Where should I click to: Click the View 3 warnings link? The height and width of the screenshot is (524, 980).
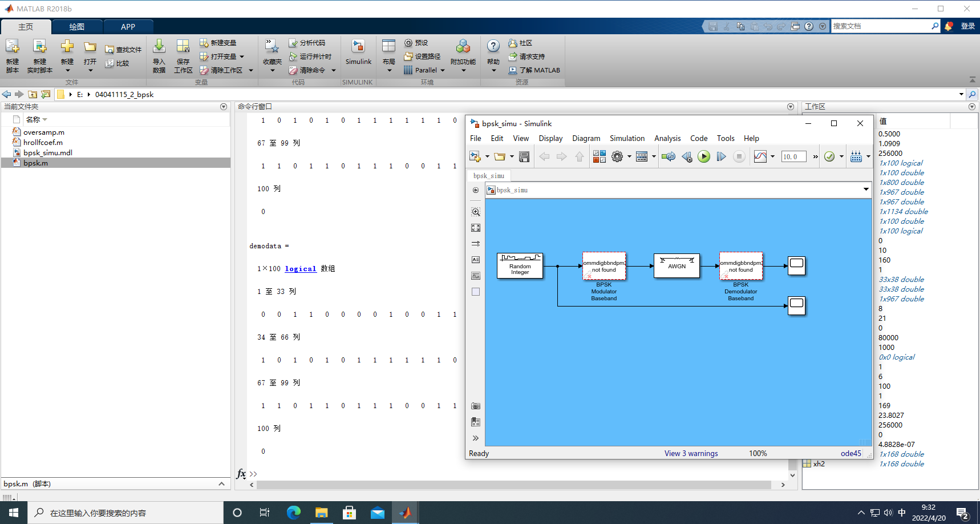pyautogui.click(x=691, y=453)
